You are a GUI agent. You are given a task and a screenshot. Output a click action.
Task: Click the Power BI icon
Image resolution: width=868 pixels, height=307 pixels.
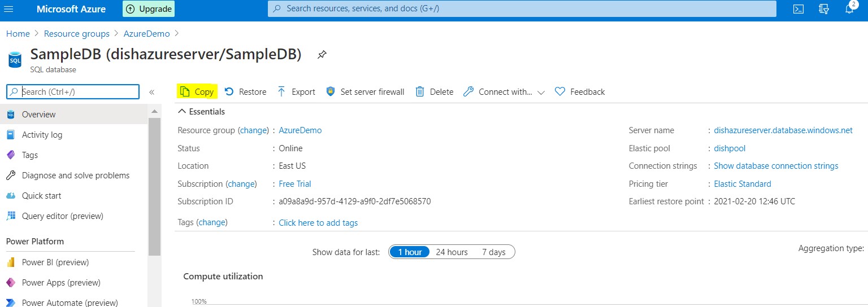[11, 262]
